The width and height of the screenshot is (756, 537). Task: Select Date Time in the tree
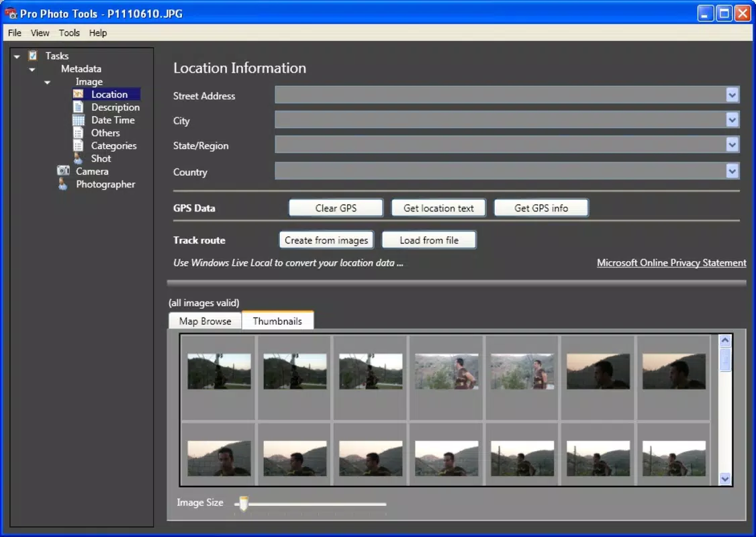tap(113, 120)
